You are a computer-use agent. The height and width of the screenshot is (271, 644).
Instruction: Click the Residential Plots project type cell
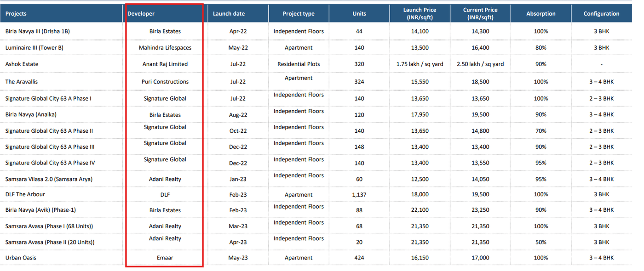pyautogui.click(x=299, y=64)
